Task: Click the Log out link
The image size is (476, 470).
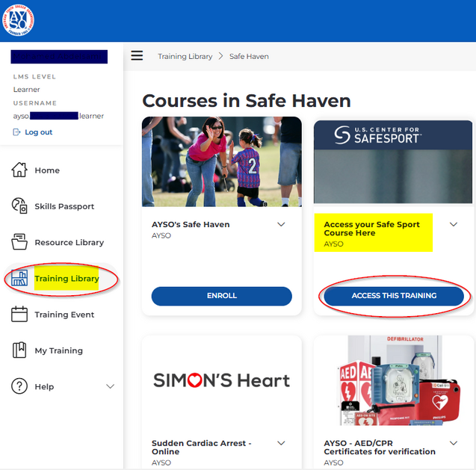Action: click(38, 132)
